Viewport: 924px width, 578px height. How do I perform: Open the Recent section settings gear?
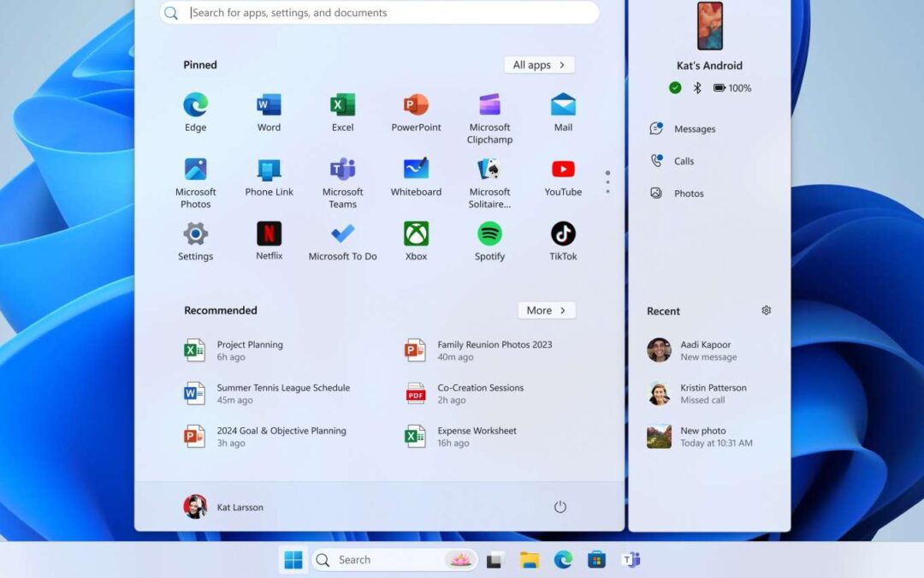(766, 310)
